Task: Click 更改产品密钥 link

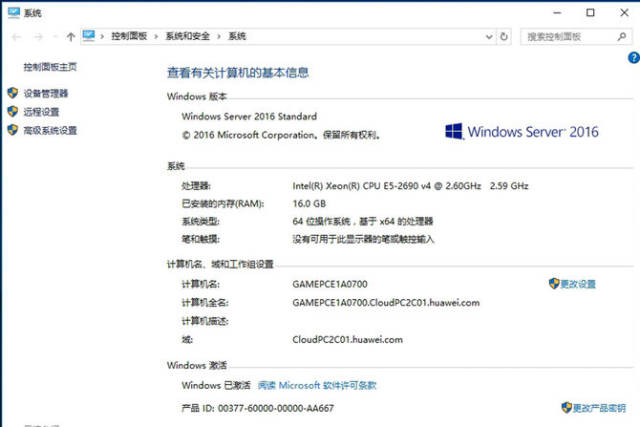Action: click(599, 408)
